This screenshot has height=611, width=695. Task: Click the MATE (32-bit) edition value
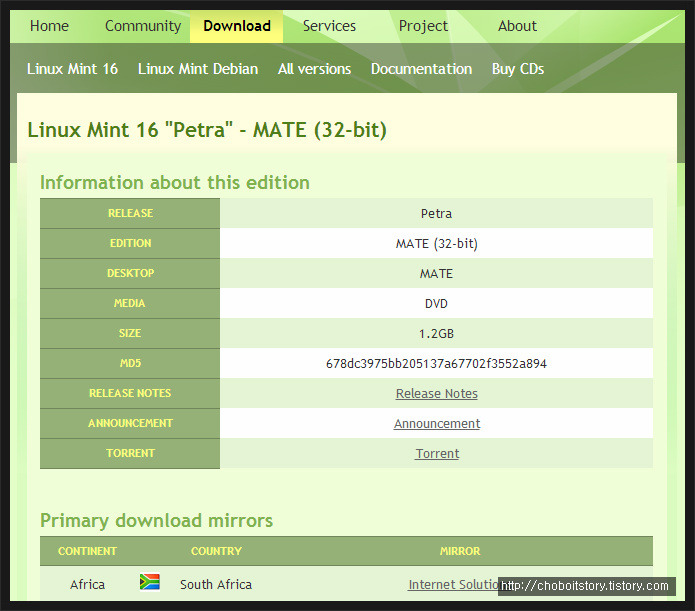437,244
